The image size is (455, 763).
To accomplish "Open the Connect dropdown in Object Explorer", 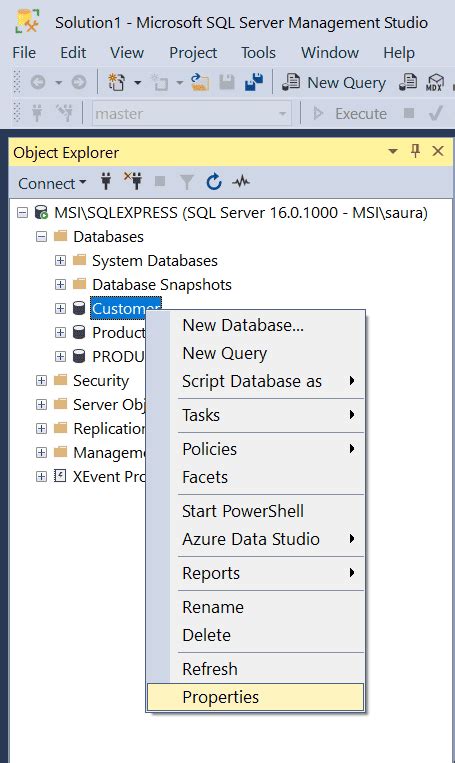I will point(52,183).
